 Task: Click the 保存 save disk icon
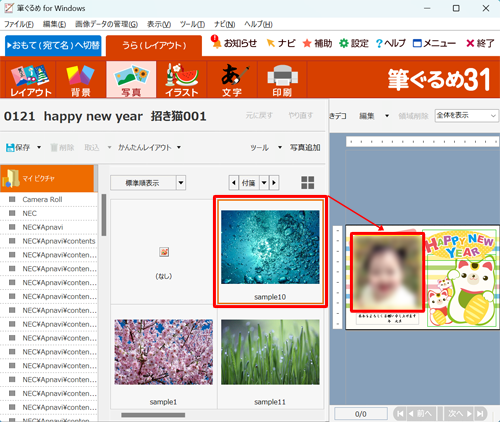coord(10,147)
